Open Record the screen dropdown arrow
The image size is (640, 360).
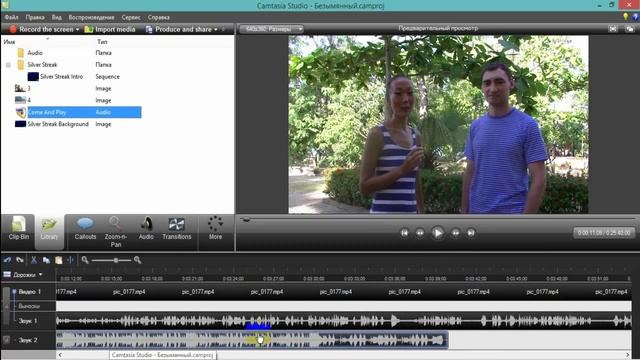[x=78, y=29]
